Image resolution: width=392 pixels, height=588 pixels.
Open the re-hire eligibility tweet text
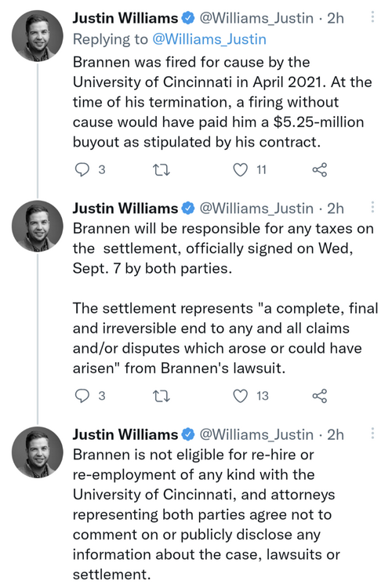point(206,514)
